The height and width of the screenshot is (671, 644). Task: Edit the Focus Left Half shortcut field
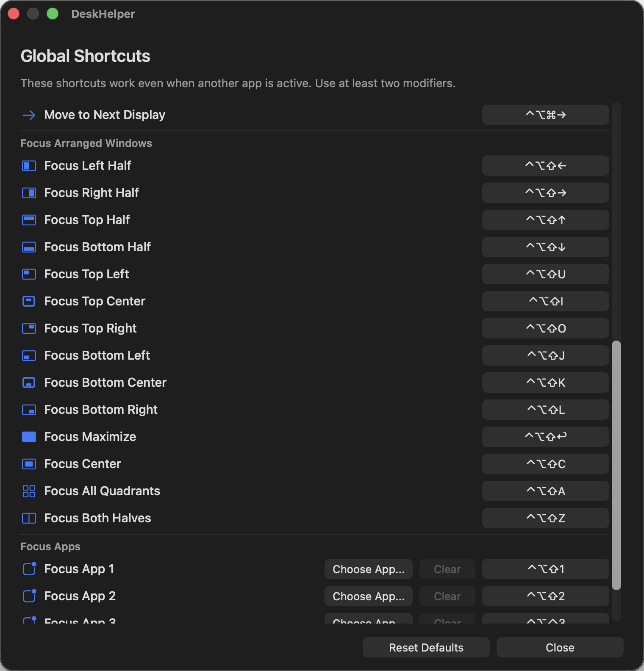pos(546,166)
